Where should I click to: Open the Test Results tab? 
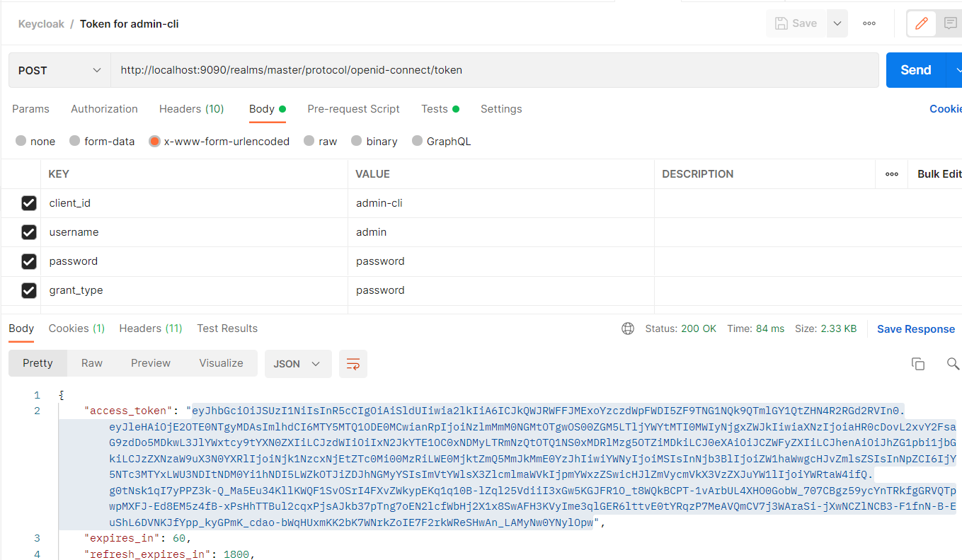pyautogui.click(x=227, y=328)
